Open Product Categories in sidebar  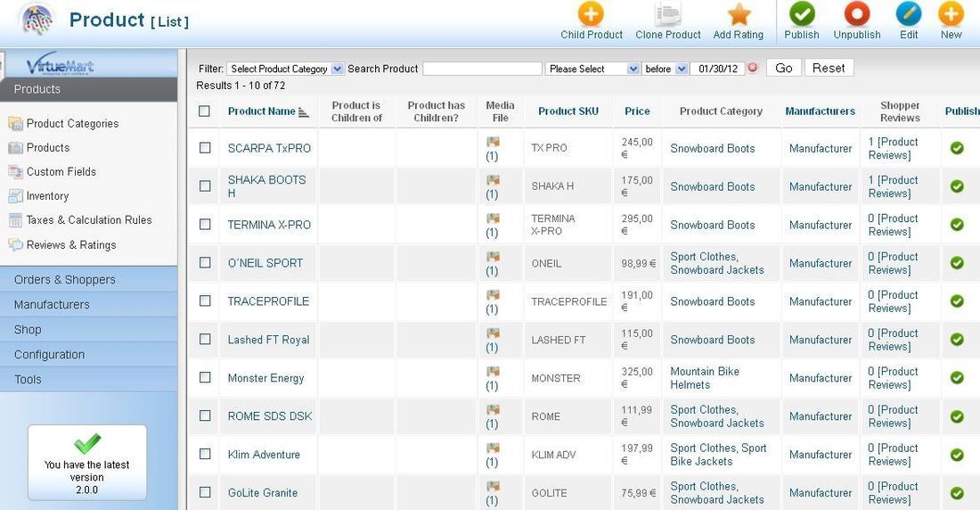pyautogui.click(x=72, y=123)
